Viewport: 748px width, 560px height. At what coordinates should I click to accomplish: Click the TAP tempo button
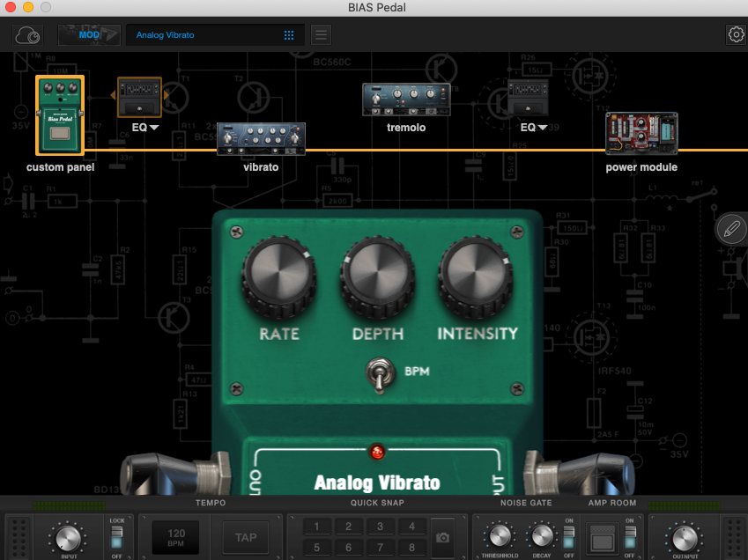tap(246, 538)
